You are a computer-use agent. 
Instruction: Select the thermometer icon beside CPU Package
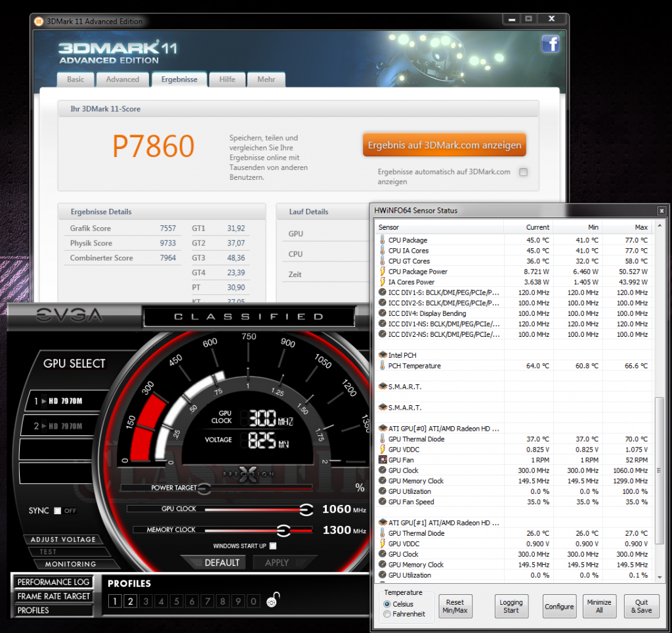click(383, 240)
